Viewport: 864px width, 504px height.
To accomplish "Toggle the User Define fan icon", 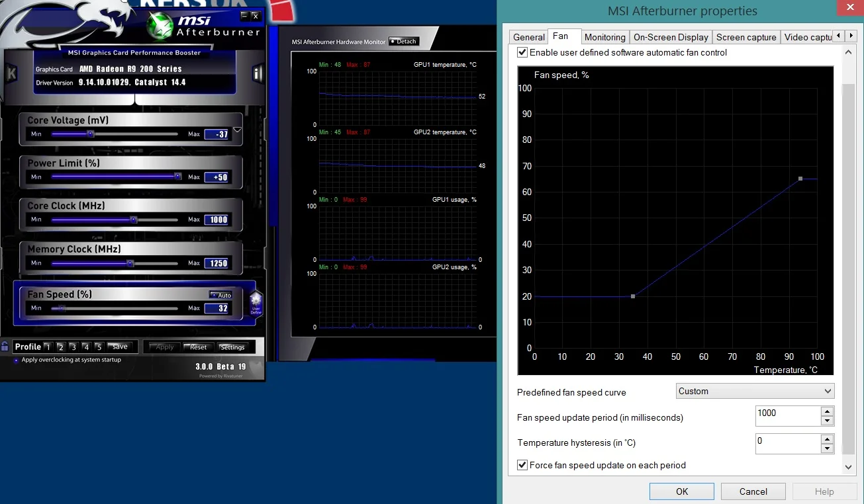I will [256, 304].
